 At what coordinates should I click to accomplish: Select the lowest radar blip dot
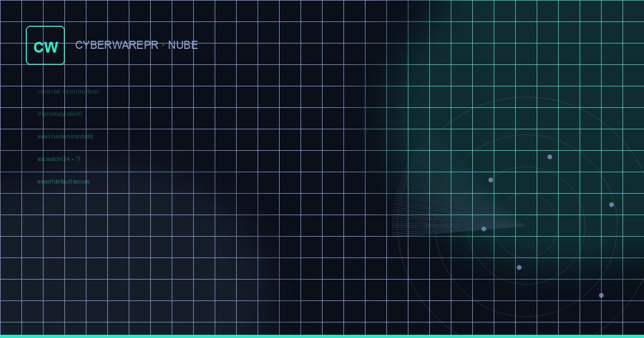601,295
